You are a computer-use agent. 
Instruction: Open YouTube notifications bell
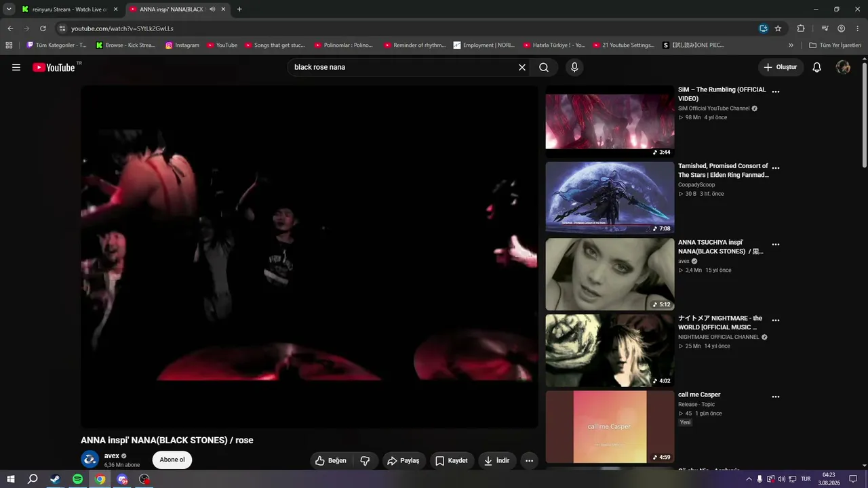pyautogui.click(x=817, y=67)
